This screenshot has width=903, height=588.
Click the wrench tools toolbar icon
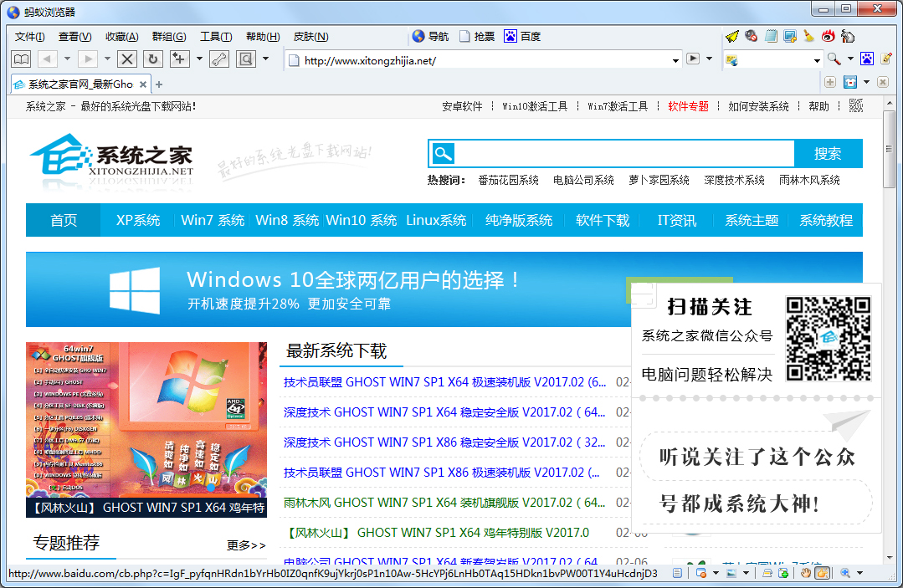point(219,59)
